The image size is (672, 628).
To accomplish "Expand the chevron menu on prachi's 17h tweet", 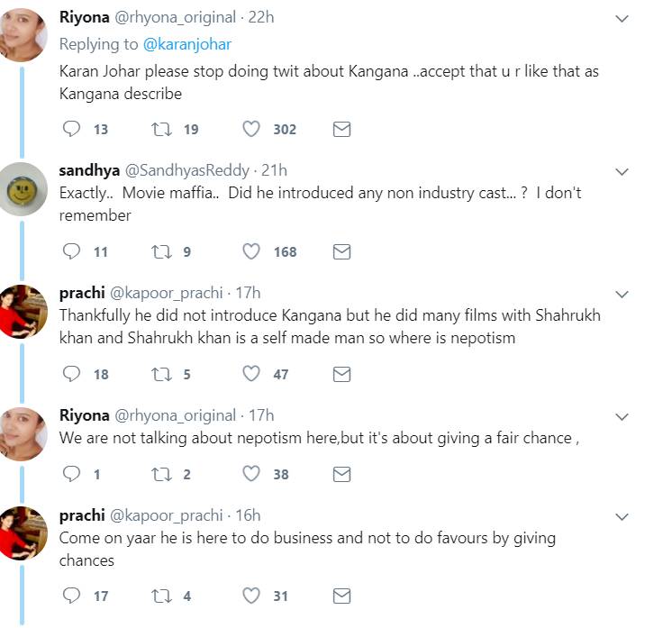I will [x=622, y=294].
